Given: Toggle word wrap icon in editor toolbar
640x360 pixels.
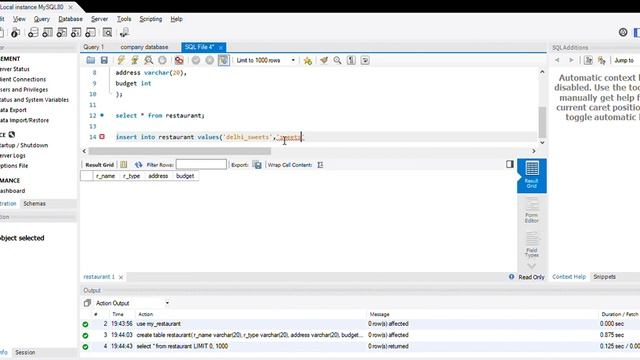Looking at the screenshot, I should tap(365, 60).
